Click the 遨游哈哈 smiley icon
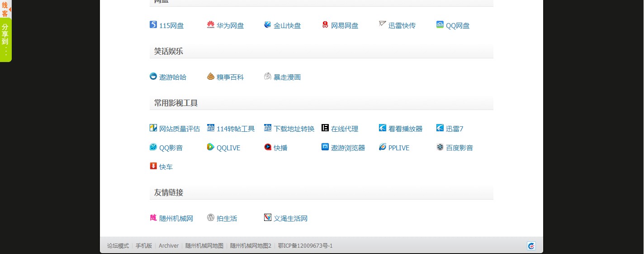 [x=153, y=76]
